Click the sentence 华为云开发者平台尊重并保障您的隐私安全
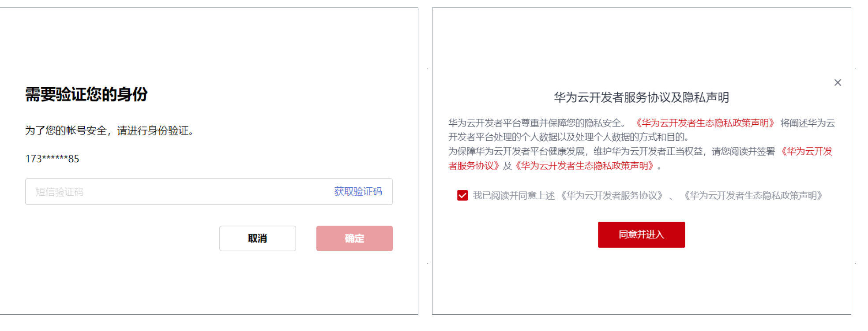The width and height of the screenshot is (868, 331). coord(536,123)
